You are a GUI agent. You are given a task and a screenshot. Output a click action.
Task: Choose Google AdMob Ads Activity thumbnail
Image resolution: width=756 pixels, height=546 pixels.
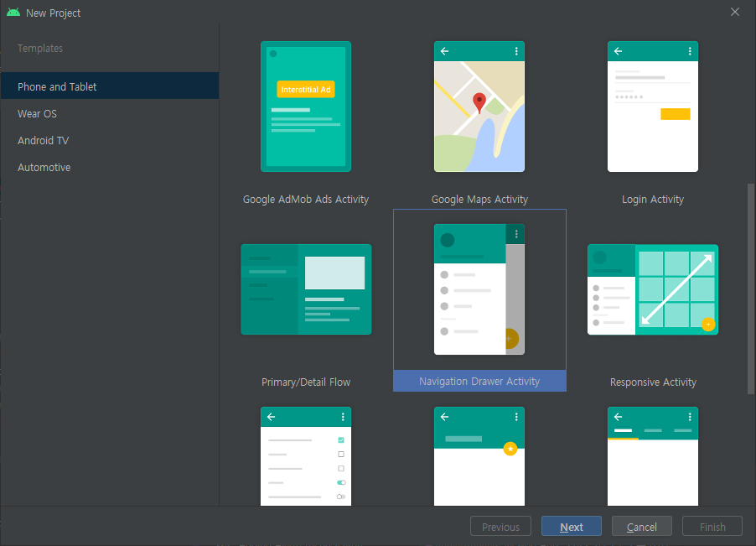(306, 107)
